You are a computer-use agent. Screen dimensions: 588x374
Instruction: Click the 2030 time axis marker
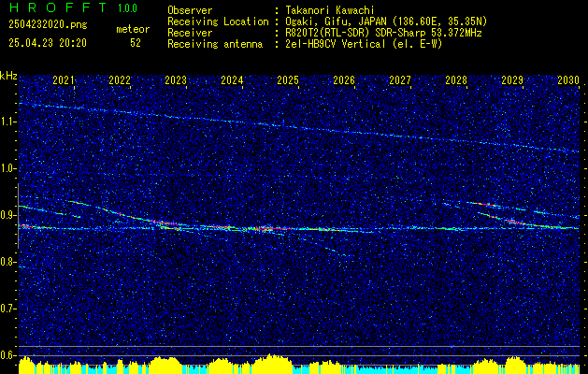(x=568, y=79)
